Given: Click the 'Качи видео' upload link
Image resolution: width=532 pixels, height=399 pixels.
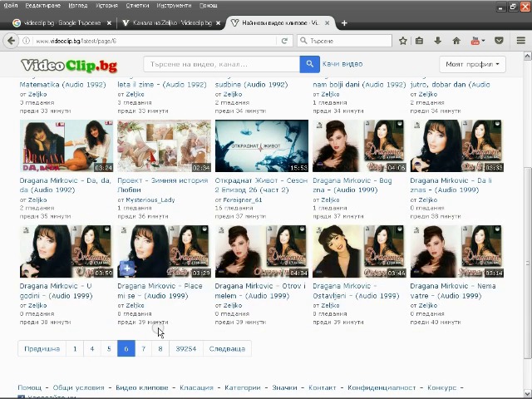Looking at the screenshot, I should [342, 64].
